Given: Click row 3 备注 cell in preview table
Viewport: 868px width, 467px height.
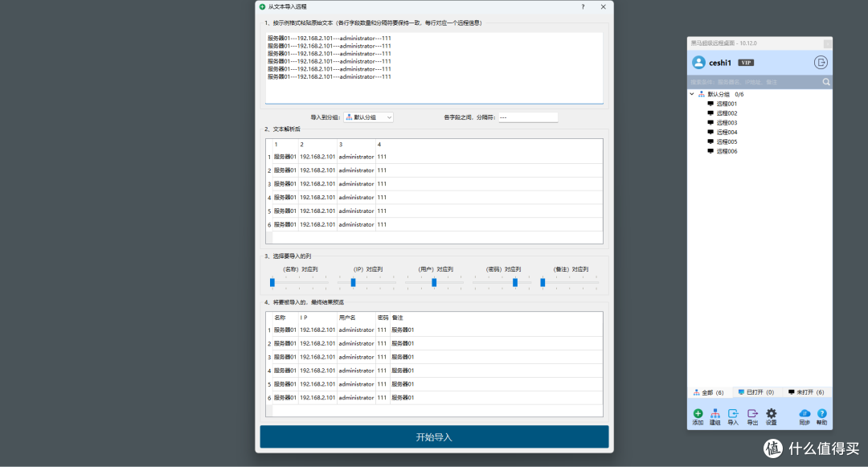Looking at the screenshot, I should [x=403, y=357].
